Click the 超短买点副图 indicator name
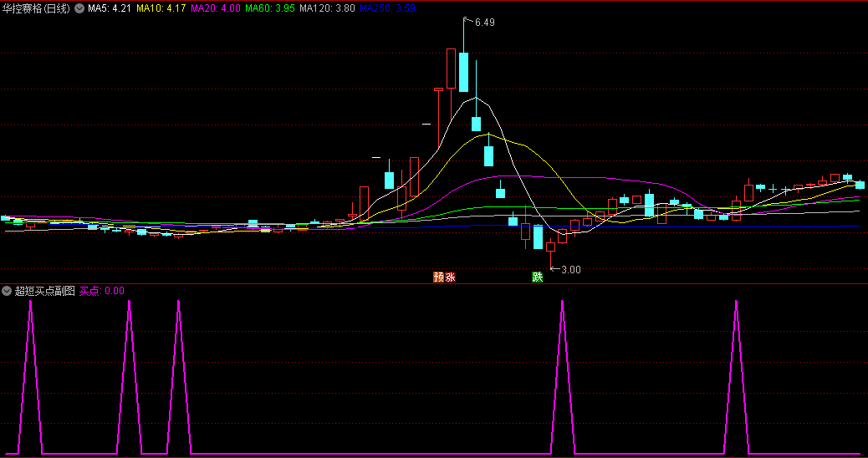This screenshot has height=458, width=868. point(44,291)
